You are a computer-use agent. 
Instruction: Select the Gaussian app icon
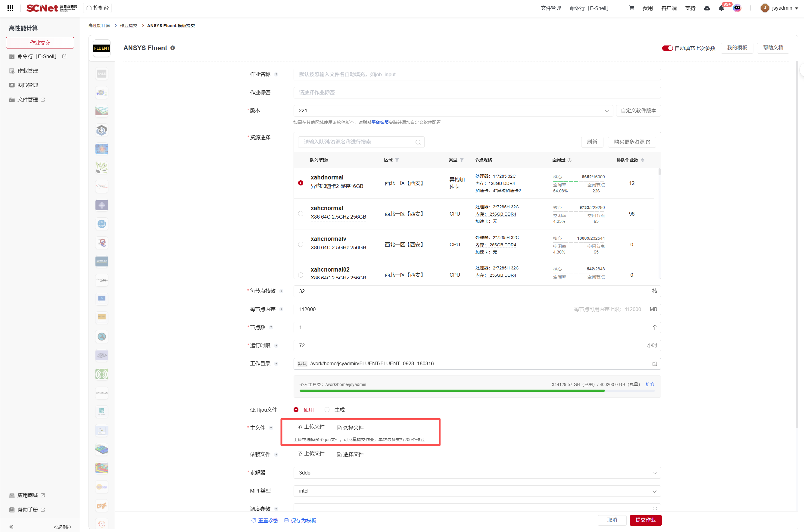point(101,393)
